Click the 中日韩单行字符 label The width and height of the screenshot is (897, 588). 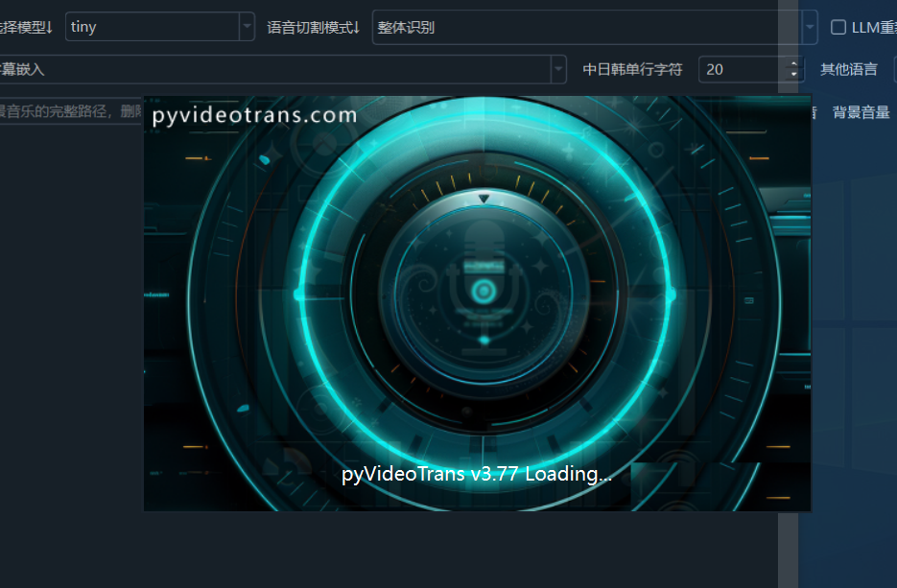tap(632, 70)
